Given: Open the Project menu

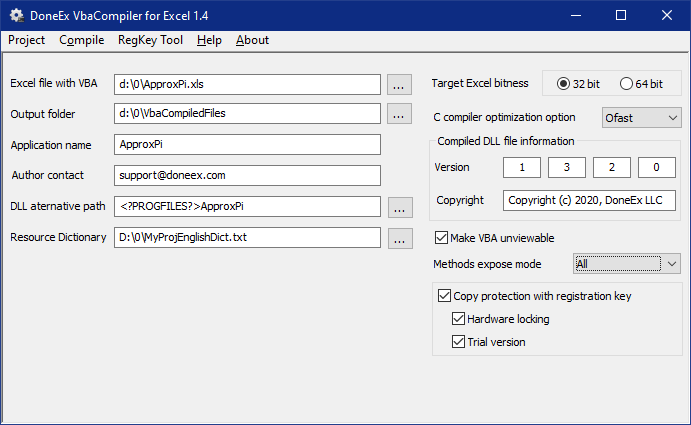Looking at the screenshot, I should pyautogui.click(x=26, y=40).
